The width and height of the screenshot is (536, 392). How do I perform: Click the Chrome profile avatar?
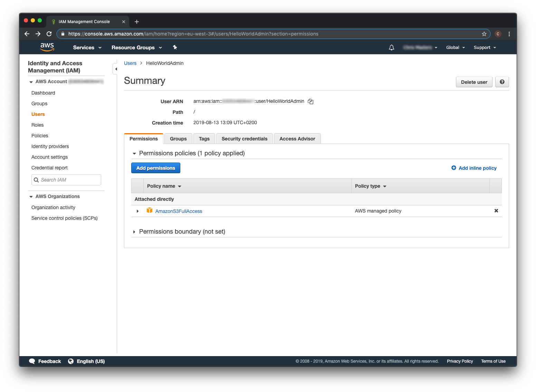[x=498, y=34]
